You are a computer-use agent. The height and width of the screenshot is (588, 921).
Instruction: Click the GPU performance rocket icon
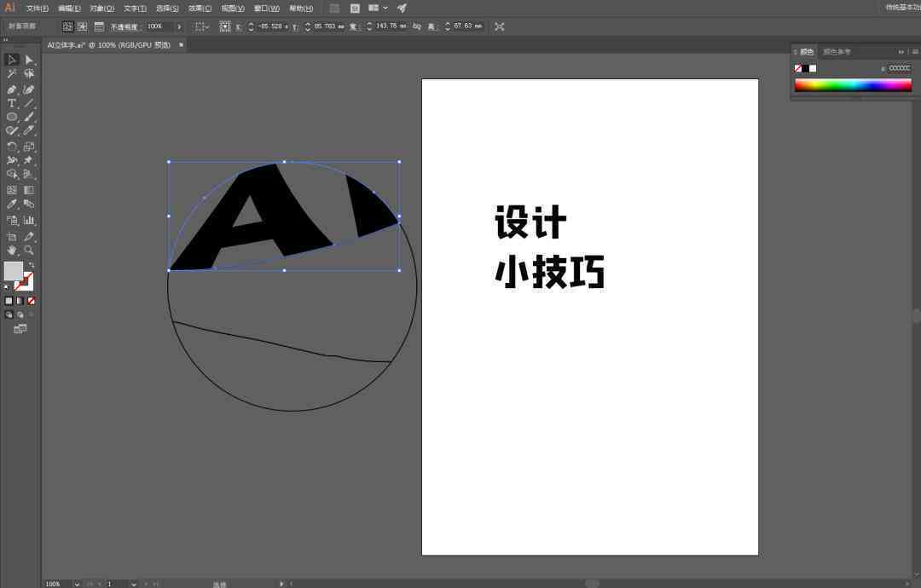tap(402, 9)
